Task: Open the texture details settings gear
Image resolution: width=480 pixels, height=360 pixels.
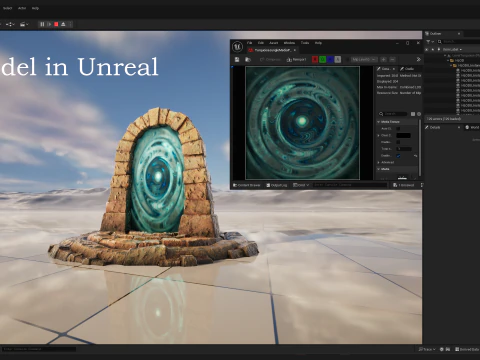Action: [x=419, y=114]
